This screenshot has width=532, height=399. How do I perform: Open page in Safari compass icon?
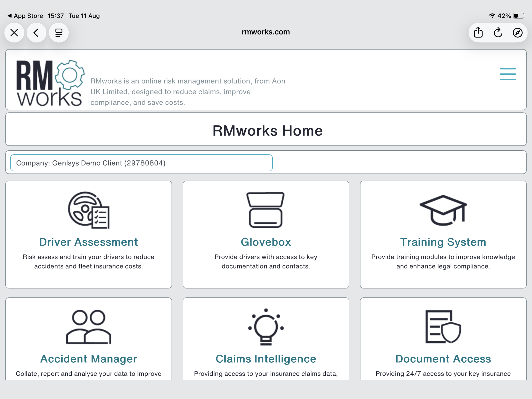[x=518, y=33]
